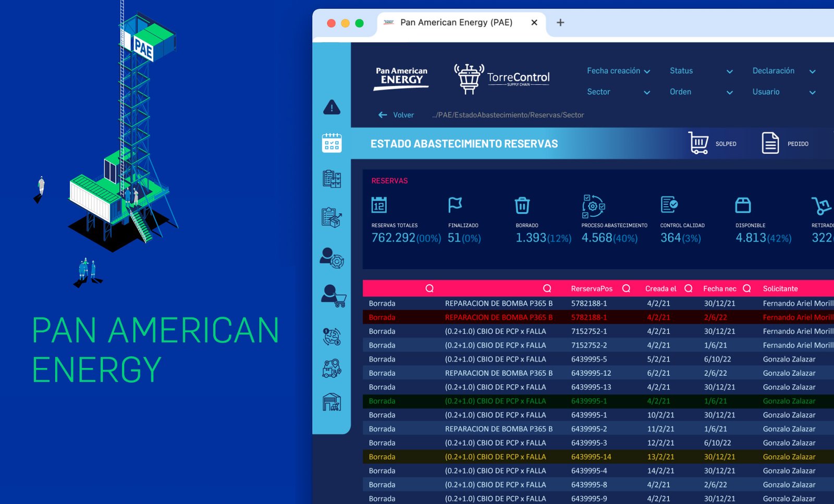Open the warehouse icon in the sidebar
The image size is (834, 504).
click(x=332, y=402)
